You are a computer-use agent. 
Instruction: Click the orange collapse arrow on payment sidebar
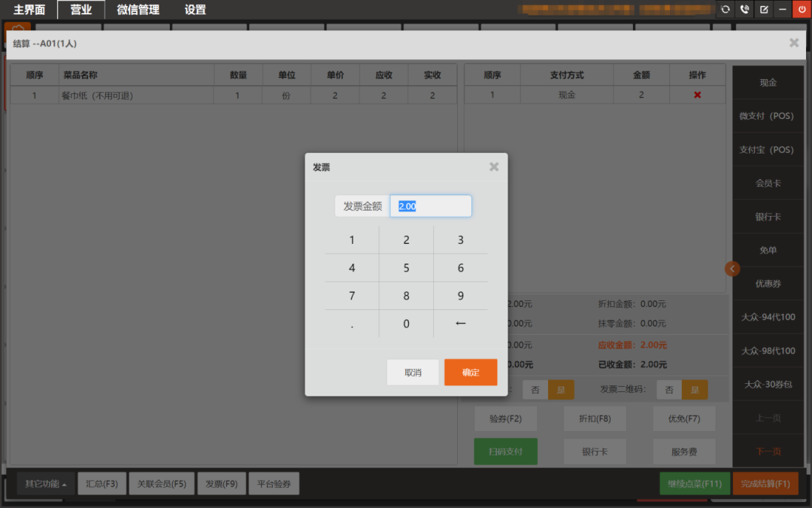pos(732,269)
